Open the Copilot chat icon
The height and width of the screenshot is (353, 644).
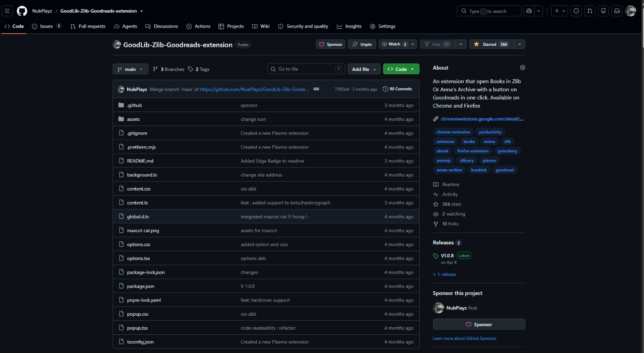[x=529, y=11]
